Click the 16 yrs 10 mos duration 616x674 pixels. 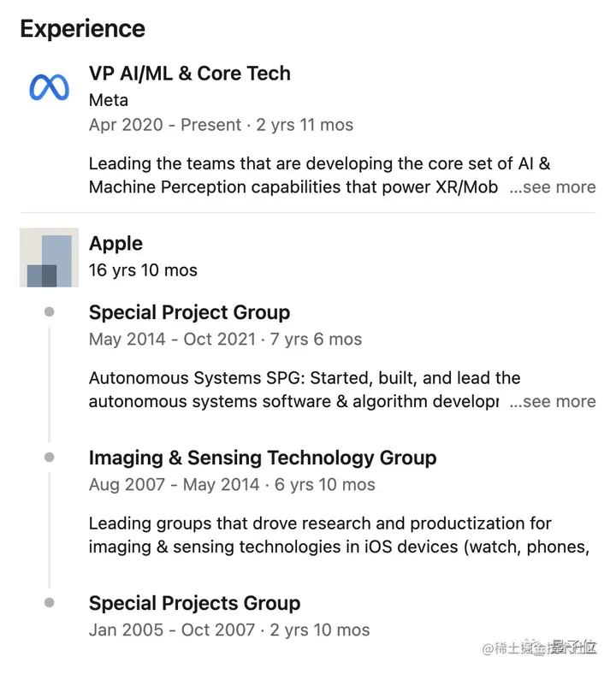click(x=143, y=270)
